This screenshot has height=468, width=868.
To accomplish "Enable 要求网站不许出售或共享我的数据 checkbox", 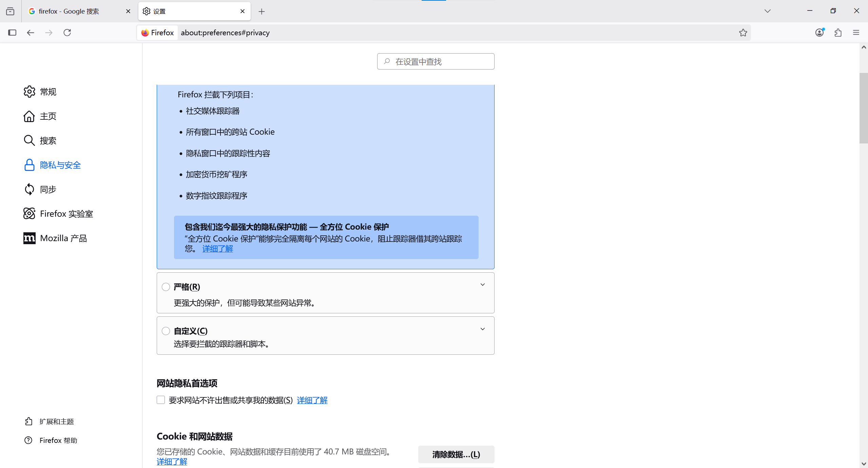I will point(161,400).
